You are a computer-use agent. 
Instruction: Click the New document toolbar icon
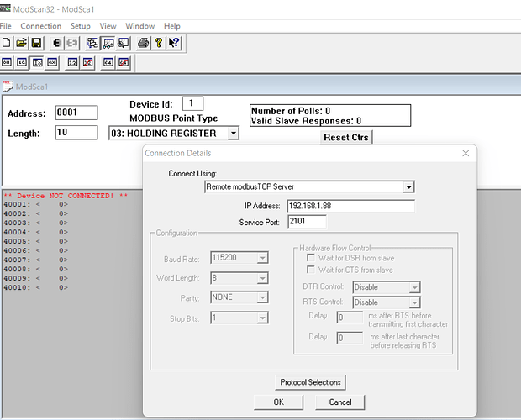click(7, 43)
